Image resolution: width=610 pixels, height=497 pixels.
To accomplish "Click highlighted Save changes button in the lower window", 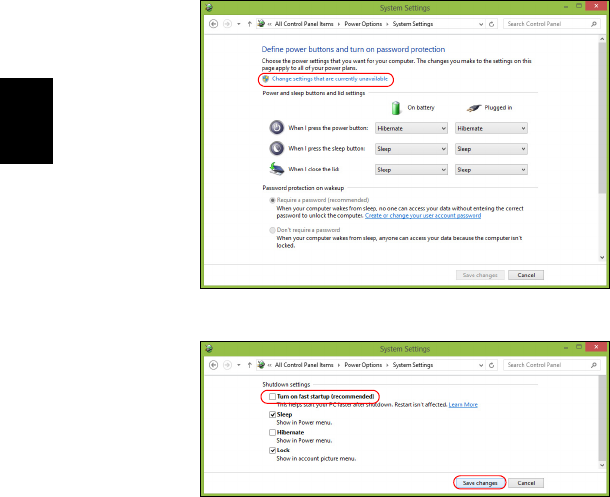I will (x=480, y=483).
